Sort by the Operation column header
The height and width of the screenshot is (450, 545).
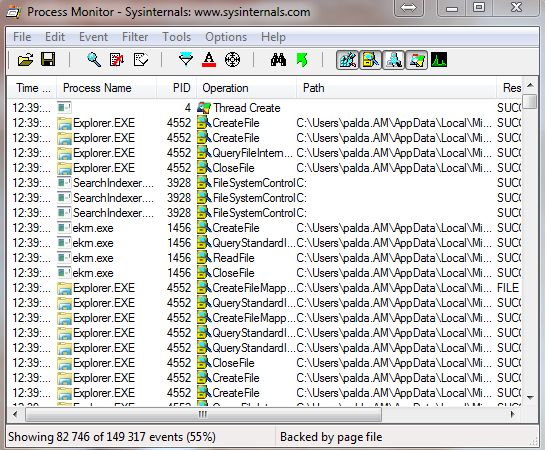pyautogui.click(x=246, y=88)
